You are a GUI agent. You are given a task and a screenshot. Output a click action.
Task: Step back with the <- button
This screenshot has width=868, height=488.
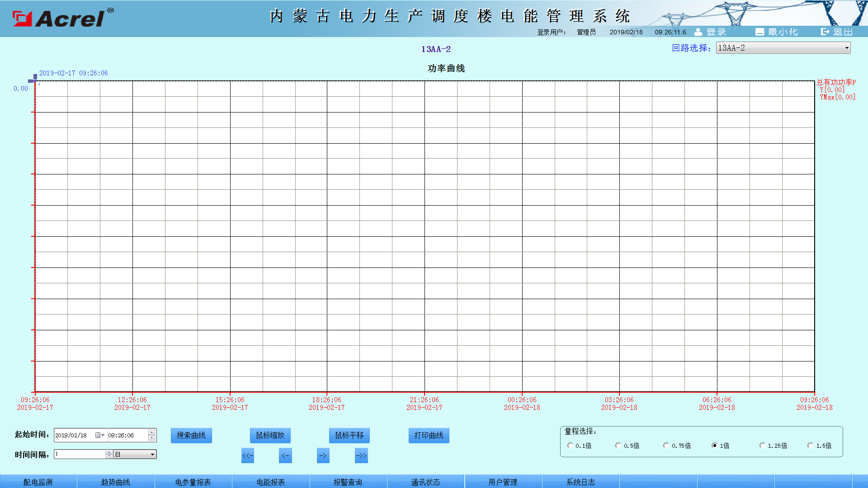click(285, 455)
